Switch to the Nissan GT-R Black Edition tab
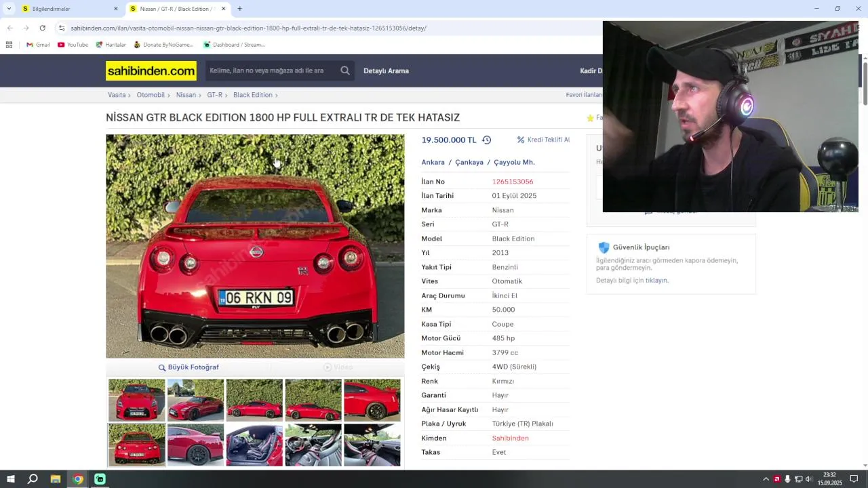Viewport: 868px width, 488px height. tap(178, 9)
